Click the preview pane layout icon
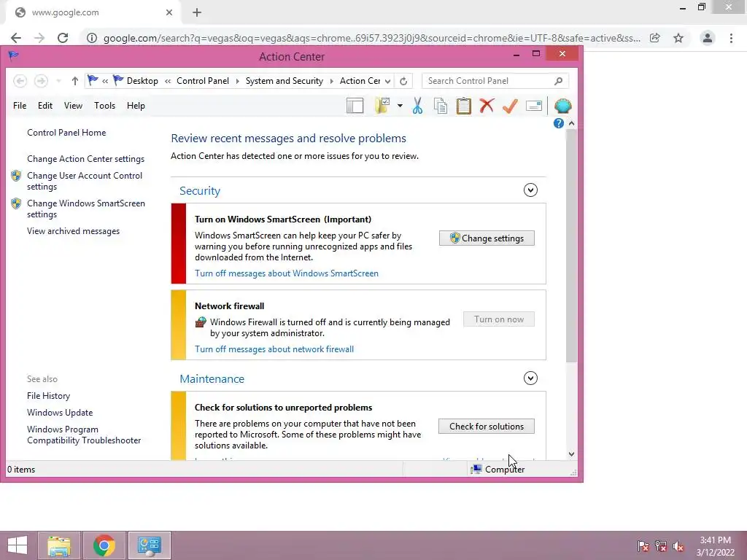Image resolution: width=747 pixels, height=560 pixels. 355,106
